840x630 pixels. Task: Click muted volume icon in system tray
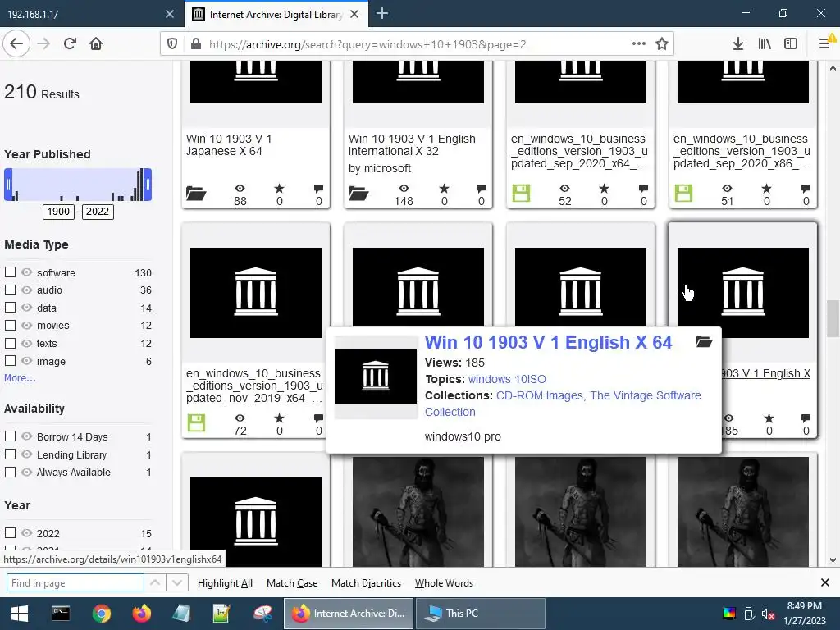768,614
